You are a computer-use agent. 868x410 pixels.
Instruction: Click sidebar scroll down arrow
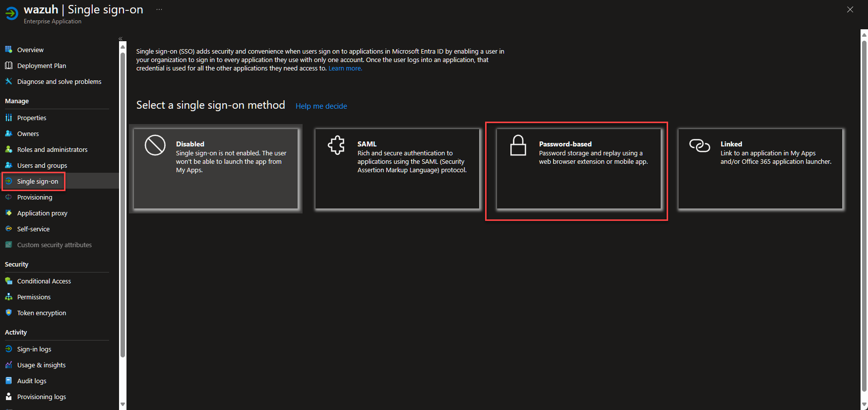click(x=123, y=405)
